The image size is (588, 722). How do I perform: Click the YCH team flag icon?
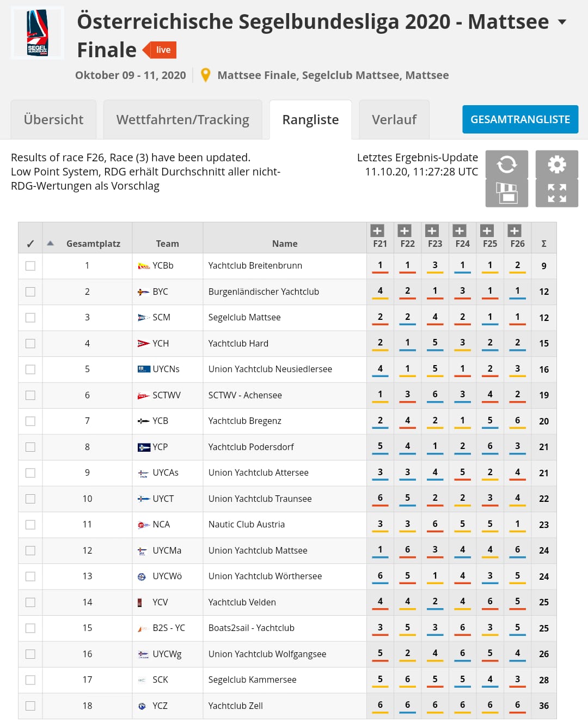[144, 344]
